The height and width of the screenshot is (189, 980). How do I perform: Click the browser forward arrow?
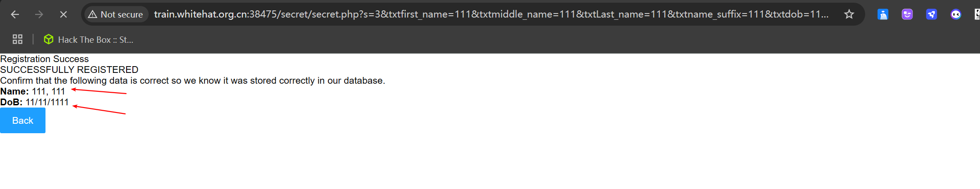(39, 14)
